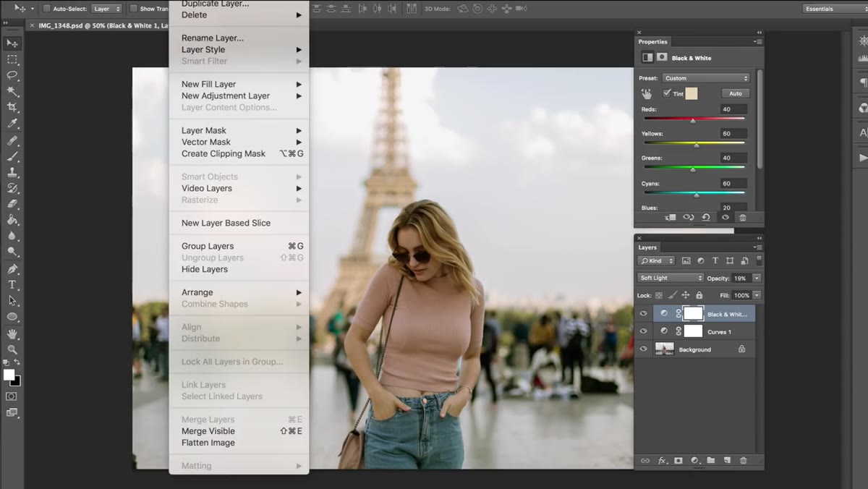868x489 pixels.
Task: Open the Preset Custom dropdown
Action: click(705, 78)
